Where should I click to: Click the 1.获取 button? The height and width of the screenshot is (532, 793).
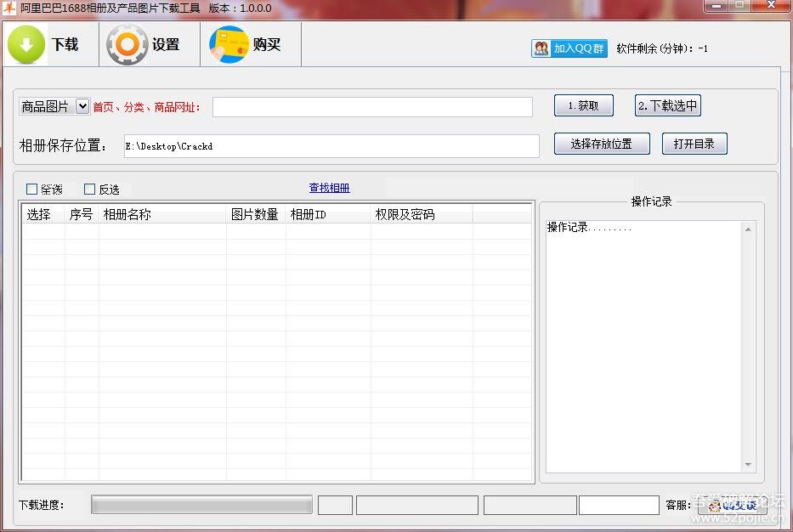pos(584,105)
